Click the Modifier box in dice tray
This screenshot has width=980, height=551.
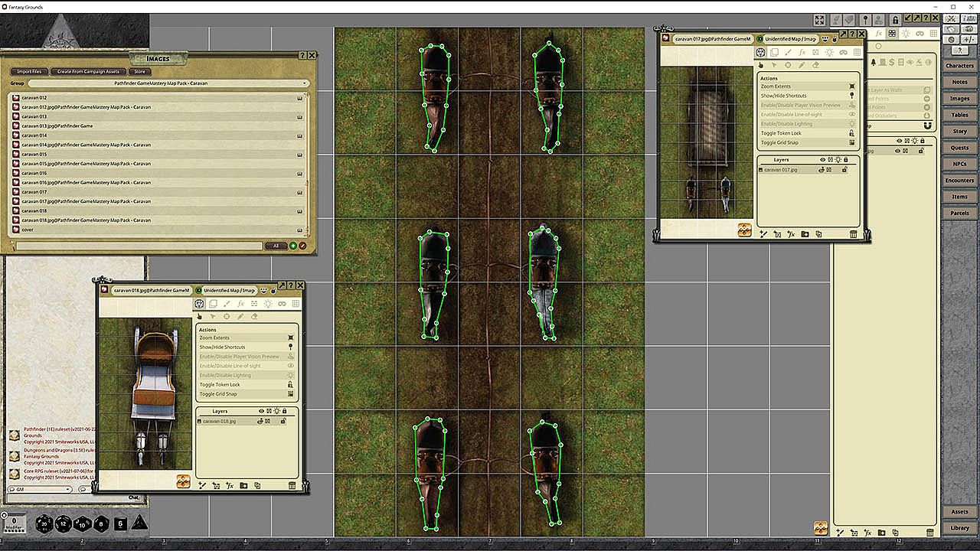click(x=14, y=524)
